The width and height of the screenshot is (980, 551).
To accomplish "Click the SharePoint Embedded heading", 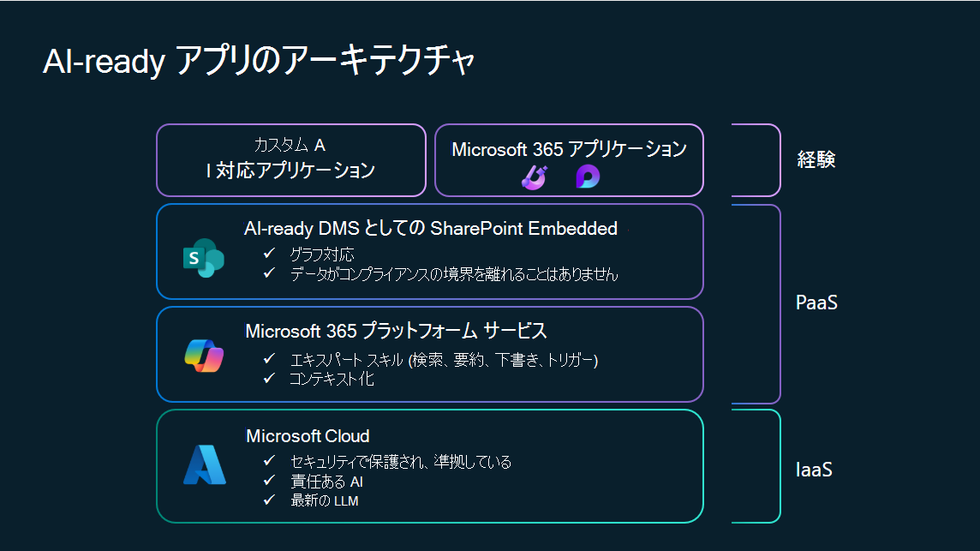I will coord(430,229).
